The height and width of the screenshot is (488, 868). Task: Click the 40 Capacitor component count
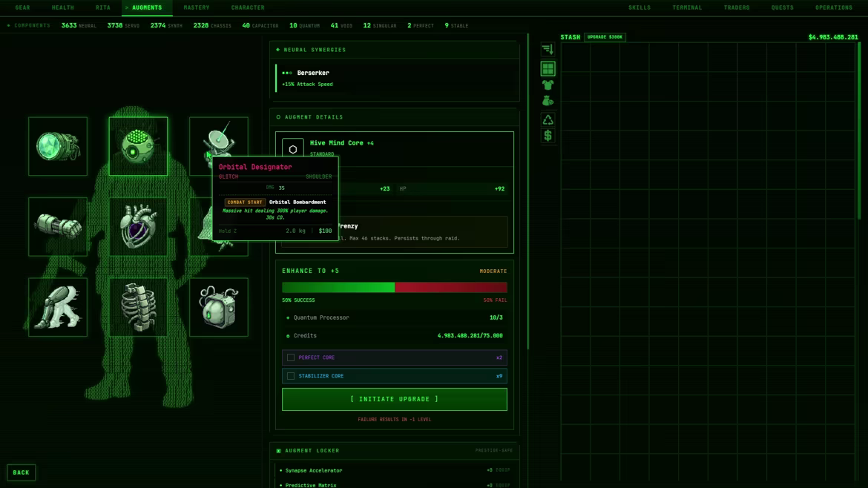pos(260,25)
